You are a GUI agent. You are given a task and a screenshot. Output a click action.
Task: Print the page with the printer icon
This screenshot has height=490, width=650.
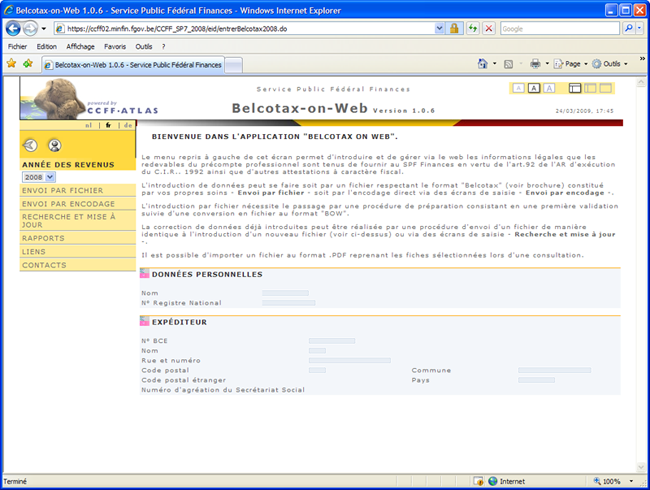click(535, 63)
